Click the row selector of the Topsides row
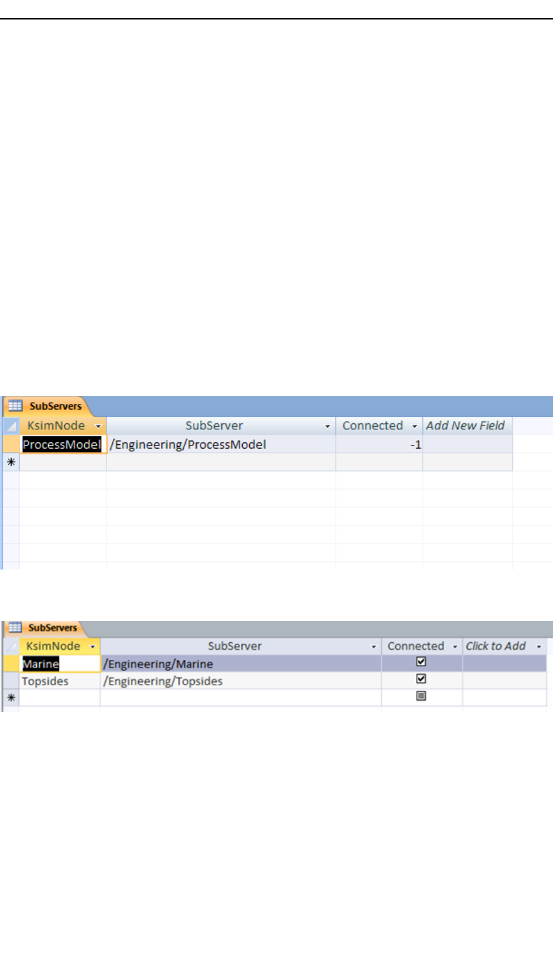The width and height of the screenshot is (553, 980). coord(11,681)
